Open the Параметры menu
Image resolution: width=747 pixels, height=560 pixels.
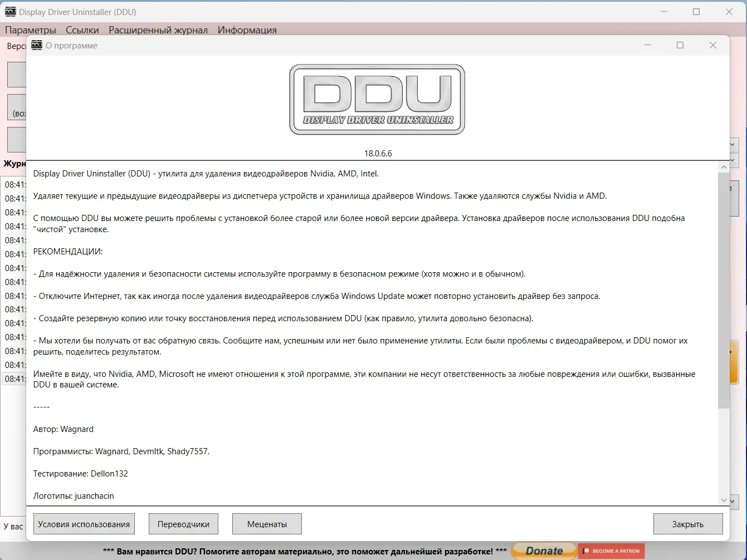(x=31, y=30)
